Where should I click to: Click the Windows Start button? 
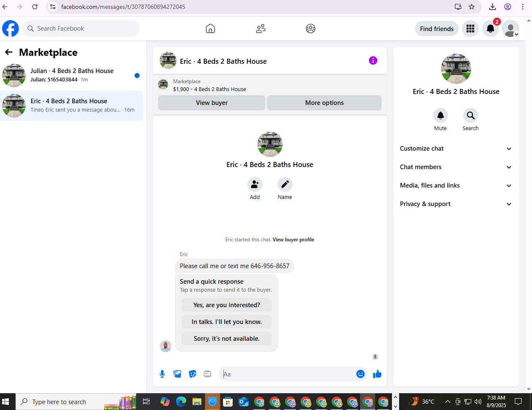pyautogui.click(x=5, y=402)
